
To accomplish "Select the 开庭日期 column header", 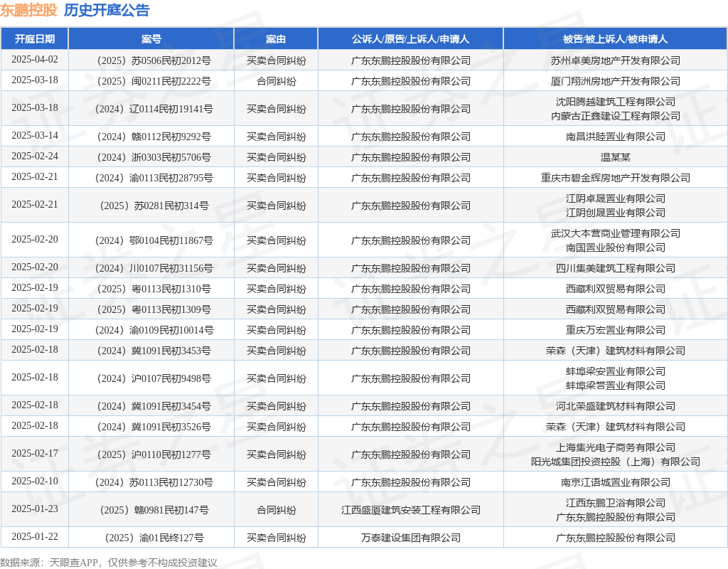I will [35, 39].
